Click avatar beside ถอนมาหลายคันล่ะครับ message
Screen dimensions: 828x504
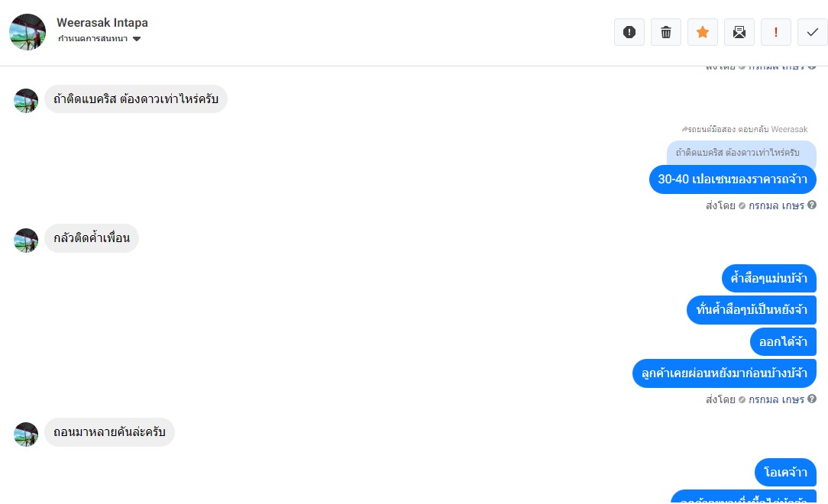[x=26, y=435]
